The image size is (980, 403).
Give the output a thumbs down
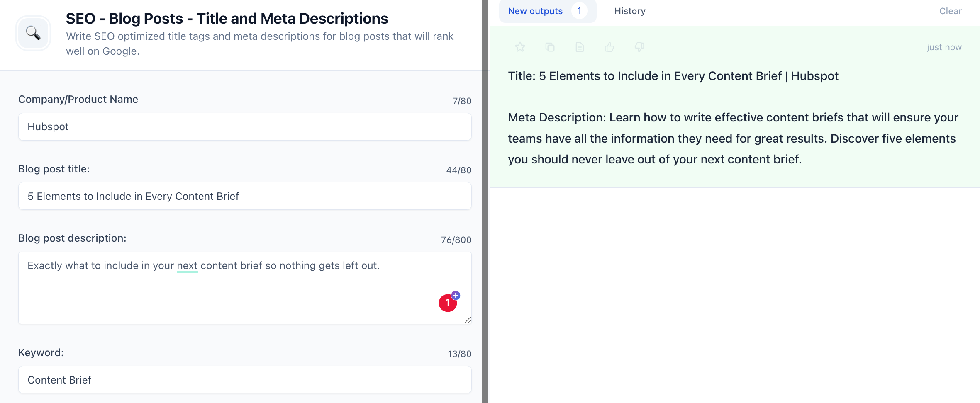click(x=639, y=47)
